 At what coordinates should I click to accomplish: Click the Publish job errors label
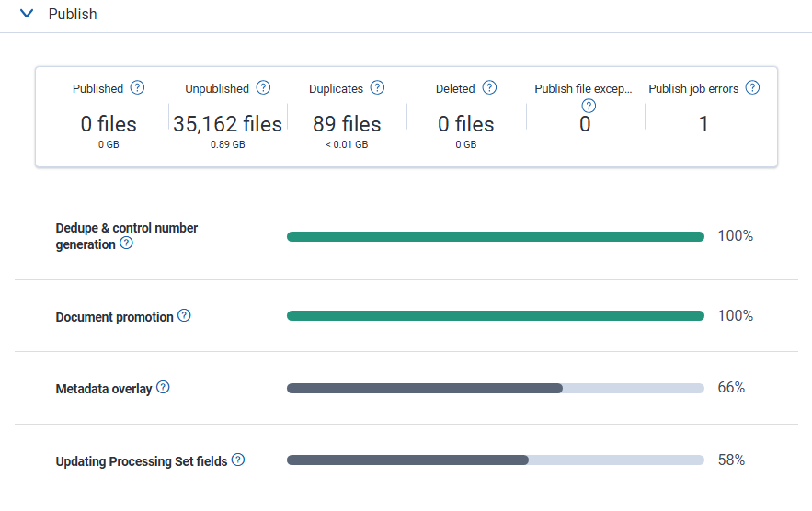pos(693,88)
